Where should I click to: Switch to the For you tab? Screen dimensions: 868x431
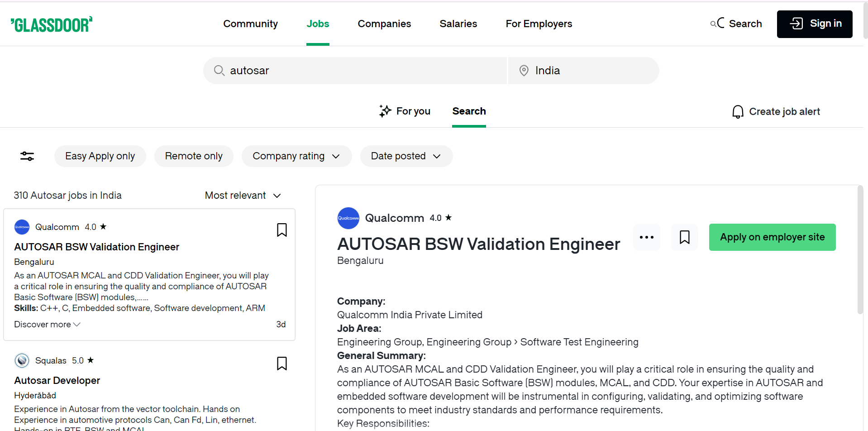pos(405,111)
